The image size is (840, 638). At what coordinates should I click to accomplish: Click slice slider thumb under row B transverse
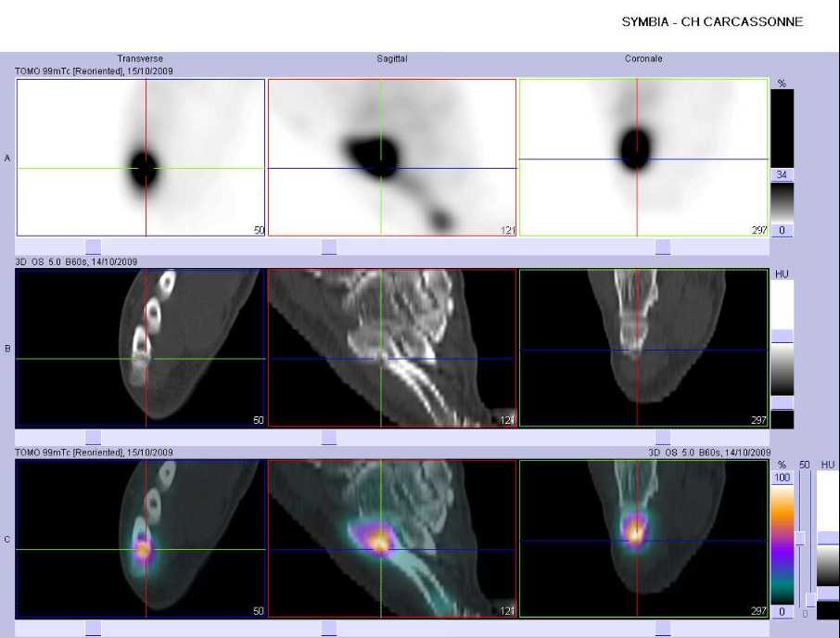(x=94, y=438)
